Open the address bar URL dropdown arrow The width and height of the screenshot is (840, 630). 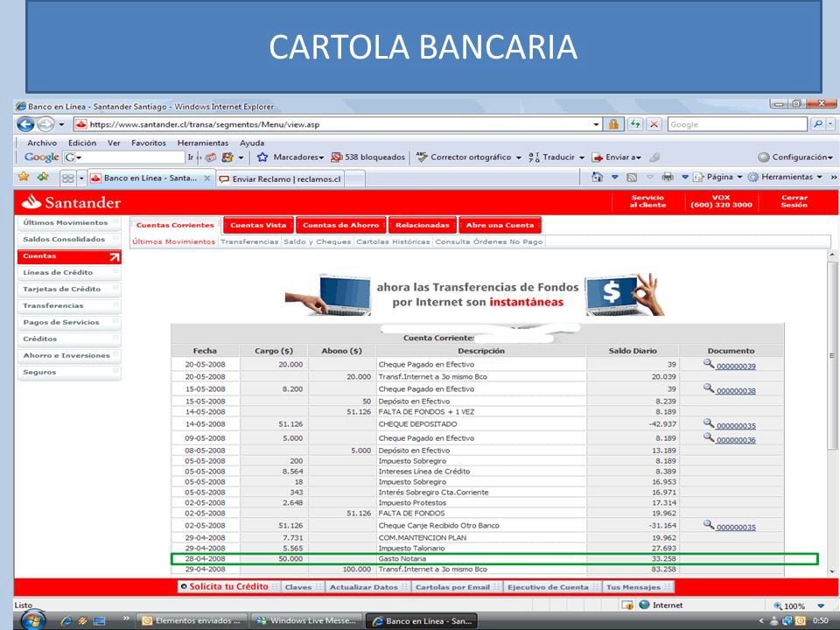(x=596, y=124)
